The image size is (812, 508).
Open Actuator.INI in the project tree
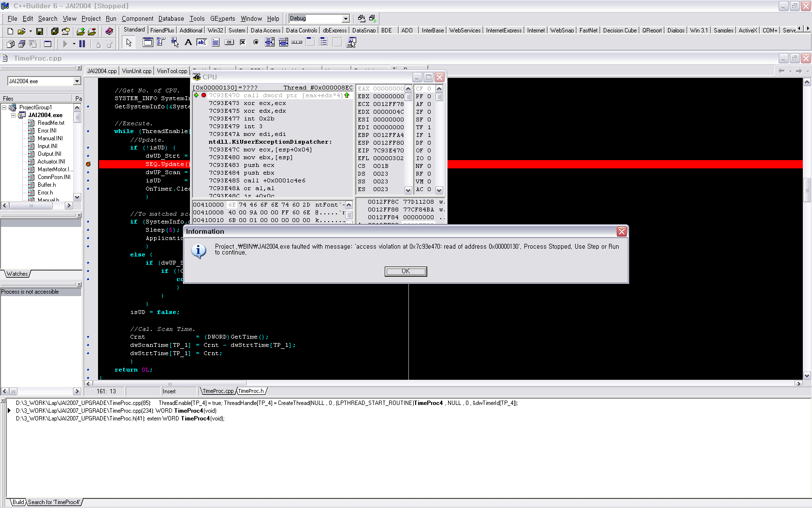(x=51, y=162)
